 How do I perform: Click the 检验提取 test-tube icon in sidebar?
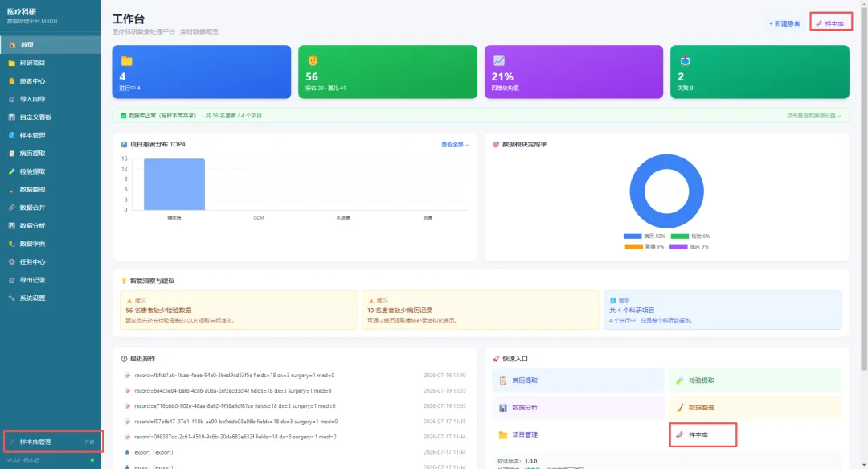tap(11, 172)
